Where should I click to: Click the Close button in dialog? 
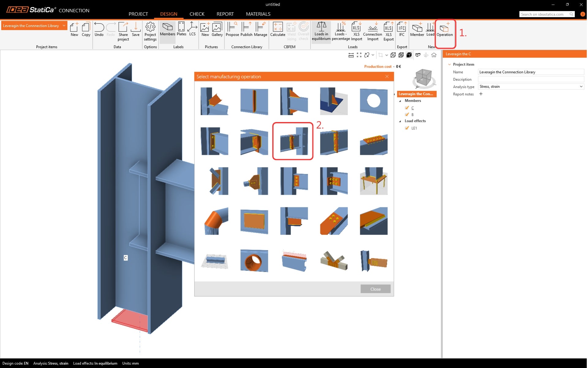click(x=375, y=289)
